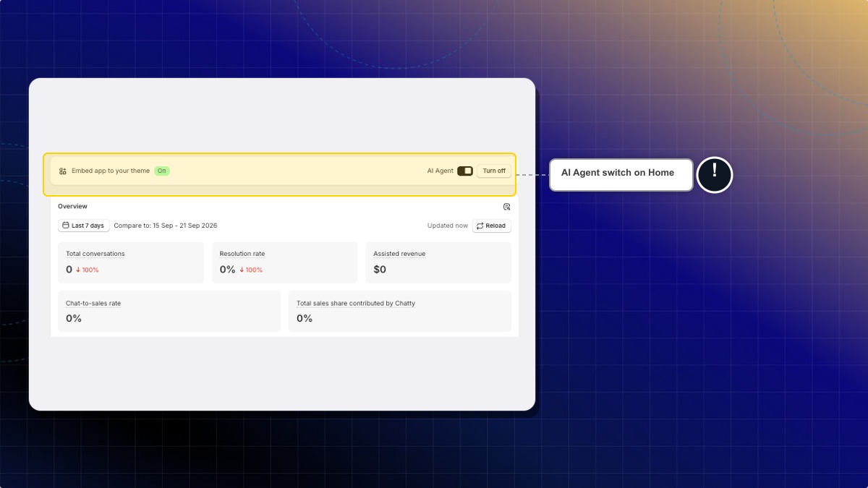The height and width of the screenshot is (488, 868).
Task: Open the Last 7 days date picker
Action: (84, 226)
